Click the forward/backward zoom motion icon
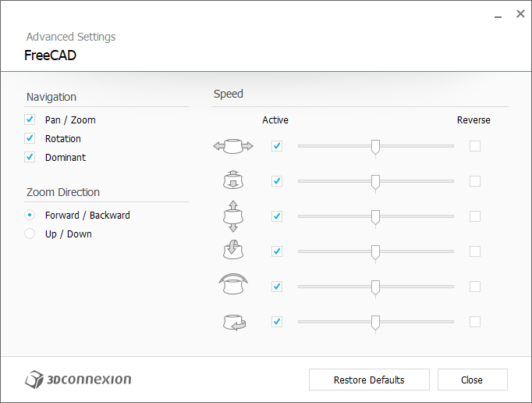 (x=233, y=181)
